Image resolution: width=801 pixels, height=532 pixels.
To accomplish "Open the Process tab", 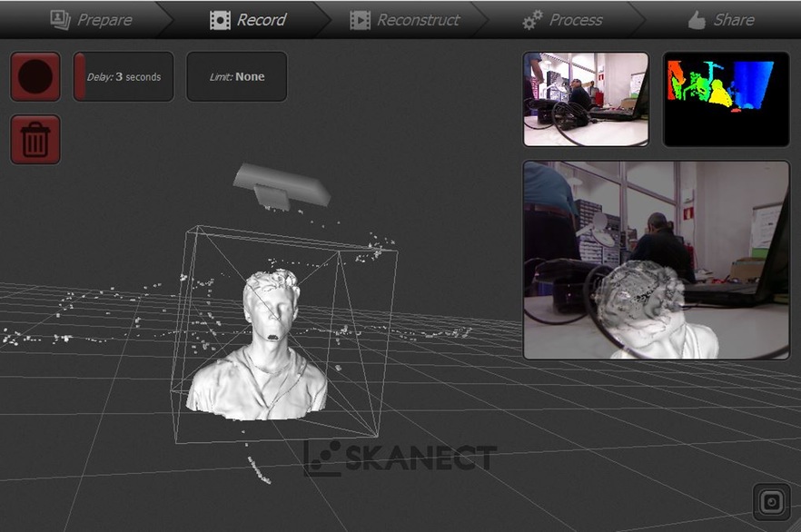I will 562,20.
